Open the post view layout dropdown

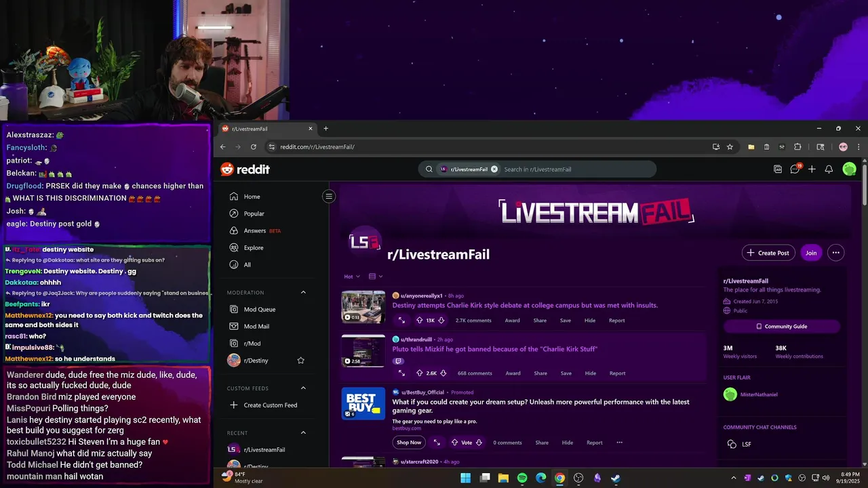click(376, 277)
